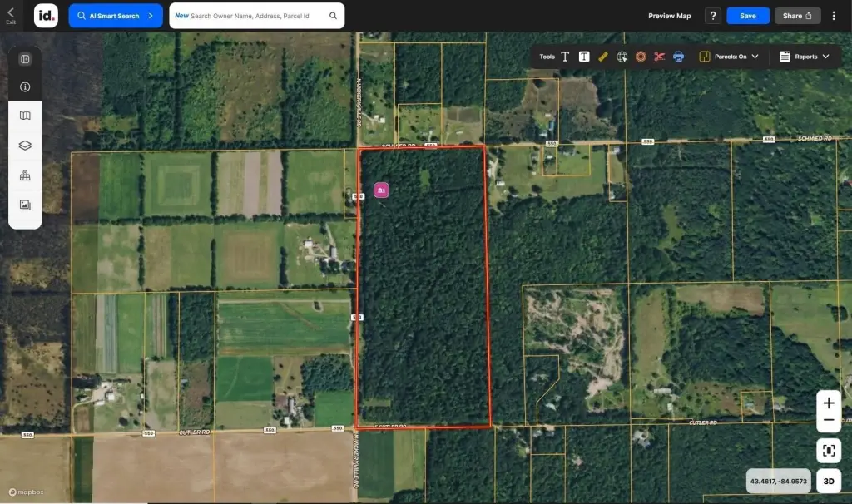Open the image gallery sidebar icon
This screenshot has height=504, width=852.
25,205
